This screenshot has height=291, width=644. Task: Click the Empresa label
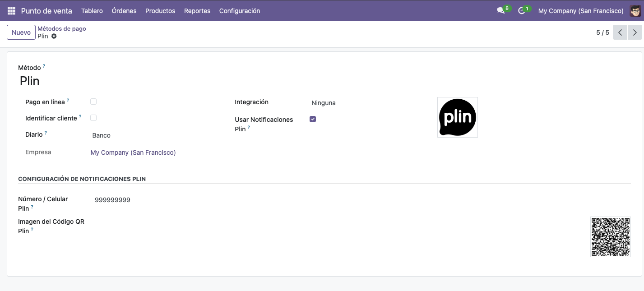pos(38,152)
